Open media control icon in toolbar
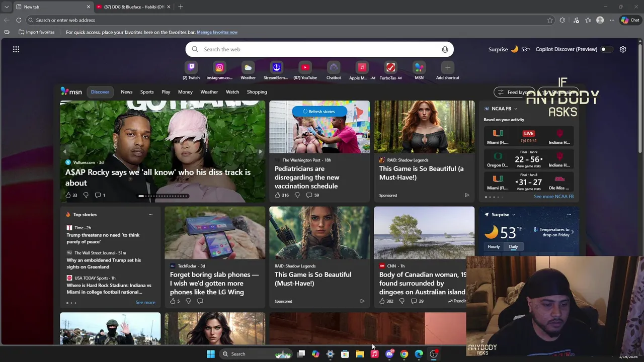The image size is (644, 362). click(576, 20)
